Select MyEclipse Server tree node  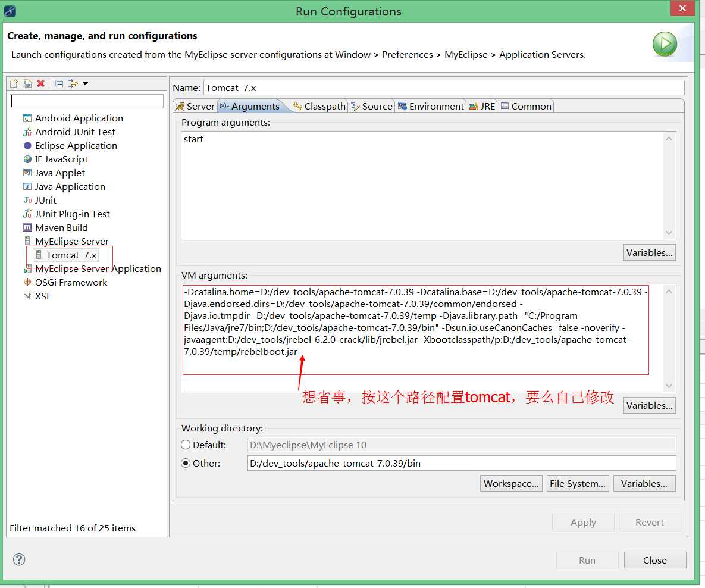[72, 242]
